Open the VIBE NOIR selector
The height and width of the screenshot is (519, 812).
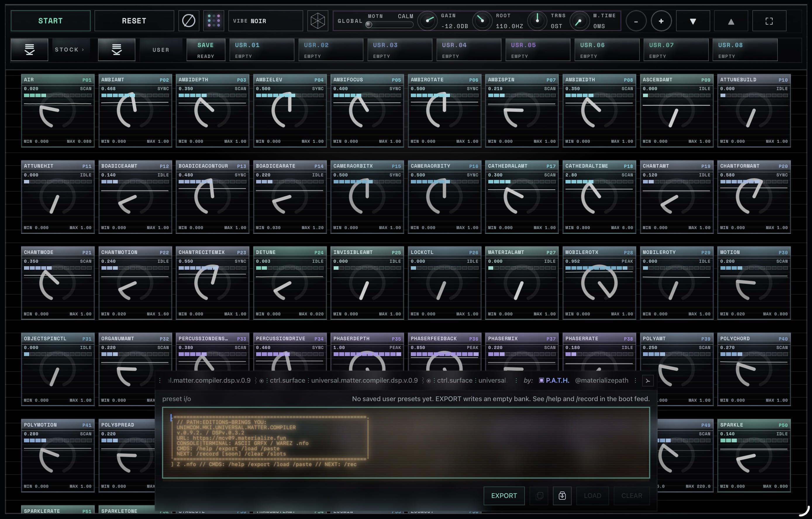point(266,21)
